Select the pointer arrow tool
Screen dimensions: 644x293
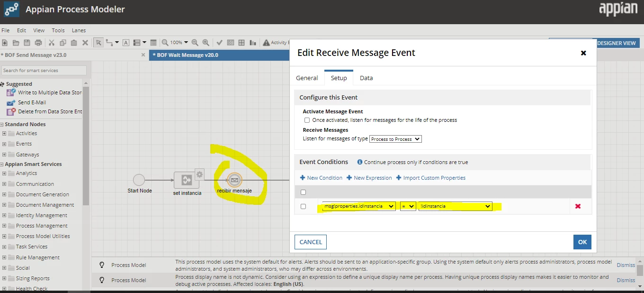(x=98, y=43)
